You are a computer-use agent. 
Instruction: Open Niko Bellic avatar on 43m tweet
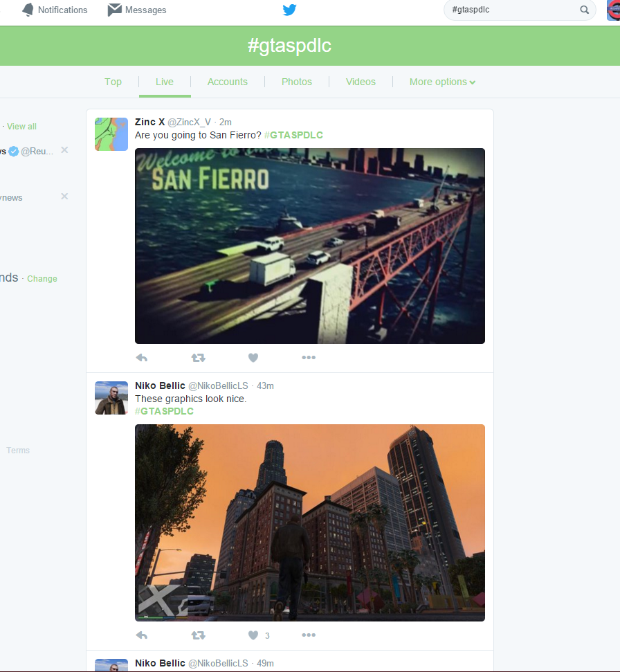(111, 398)
